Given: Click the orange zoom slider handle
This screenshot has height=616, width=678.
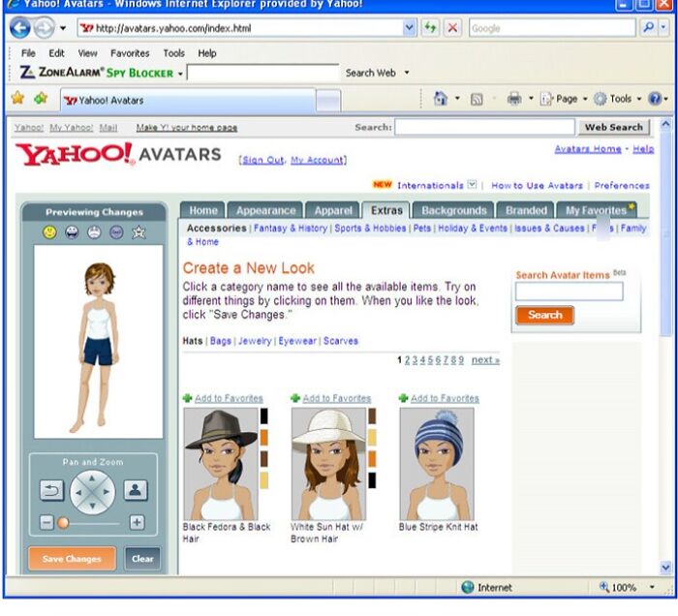Looking at the screenshot, I should coord(63,523).
